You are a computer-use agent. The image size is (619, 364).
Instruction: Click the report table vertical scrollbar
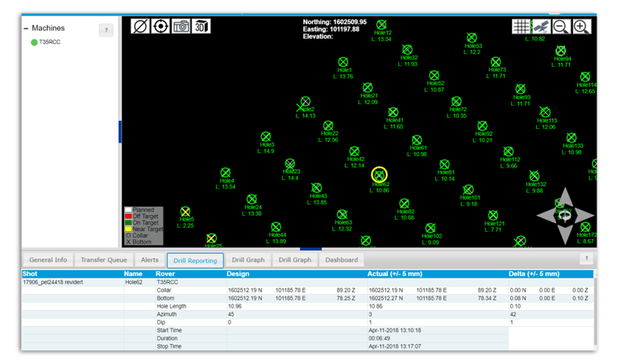click(595, 312)
